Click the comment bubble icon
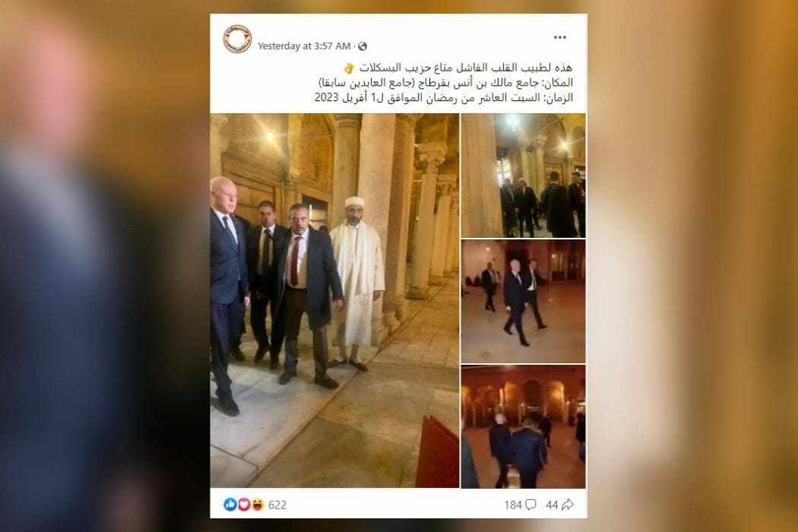Viewport: 798px width, 532px height. click(x=530, y=505)
